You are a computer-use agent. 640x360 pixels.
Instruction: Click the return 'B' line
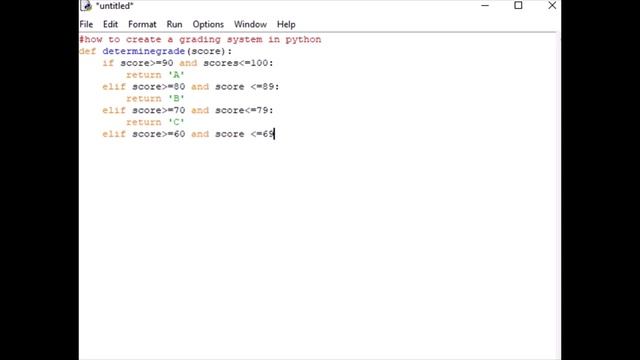(x=155, y=99)
